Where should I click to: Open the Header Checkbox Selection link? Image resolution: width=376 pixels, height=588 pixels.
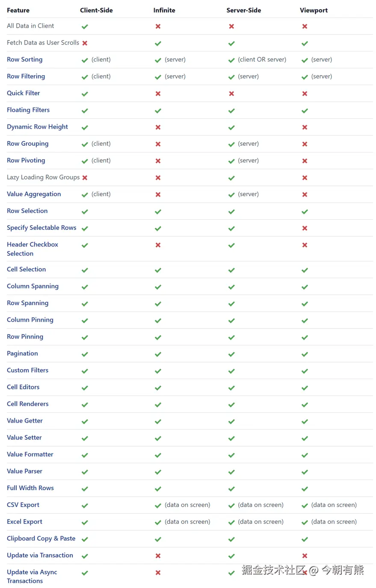32,249
